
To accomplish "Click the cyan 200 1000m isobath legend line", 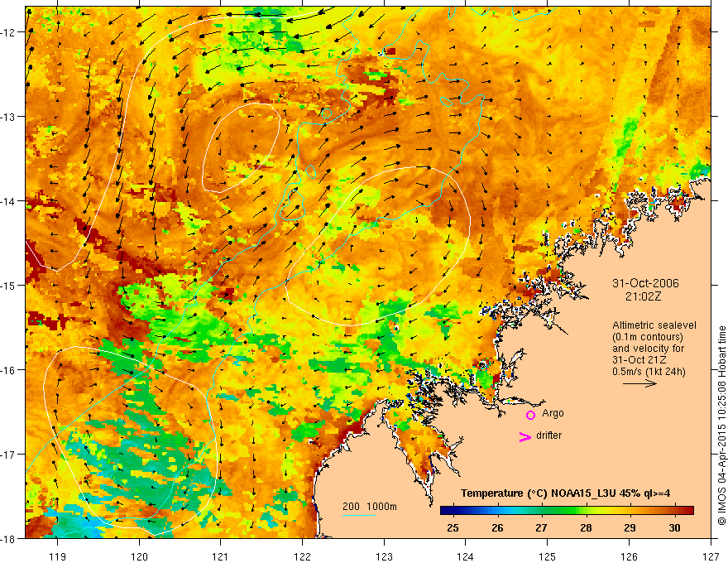I will pyautogui.click(x=358, y=515).
